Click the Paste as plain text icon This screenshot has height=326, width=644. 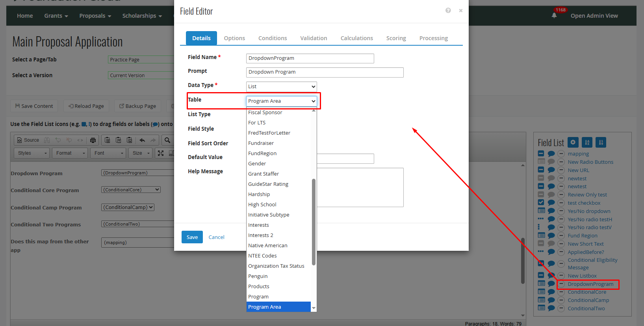119,140
